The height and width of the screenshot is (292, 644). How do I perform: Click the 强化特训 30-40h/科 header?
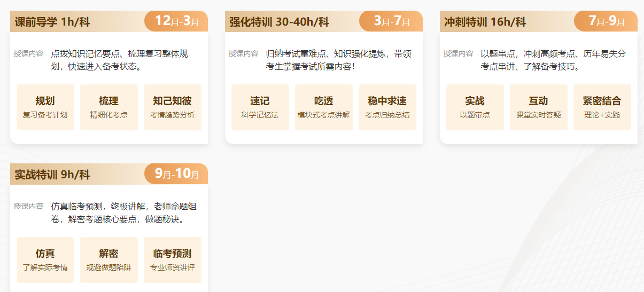(x=279, y=22)
